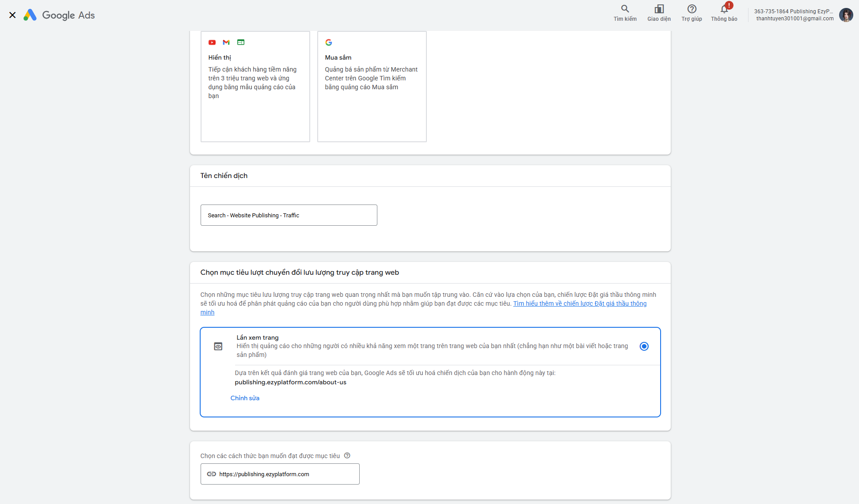Click the Gmail icon in Hiển thị card
The height and width of the screenshot is (504, 859).
click(226, 42)
